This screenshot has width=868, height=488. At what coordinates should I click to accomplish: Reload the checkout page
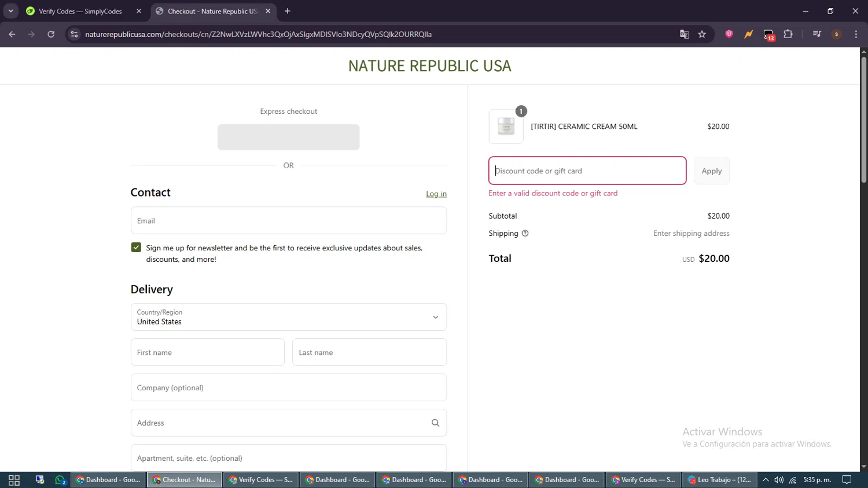coord(51,34)
